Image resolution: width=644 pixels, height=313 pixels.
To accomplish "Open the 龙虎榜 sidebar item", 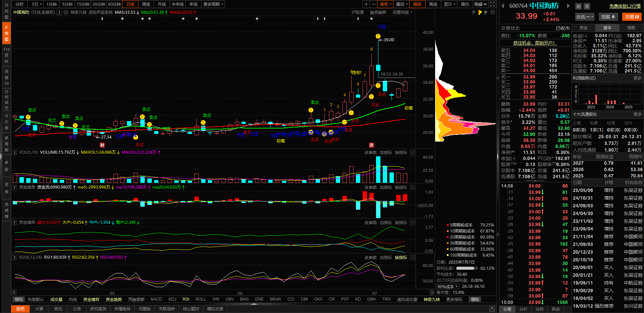I will (x=6, y=210).
